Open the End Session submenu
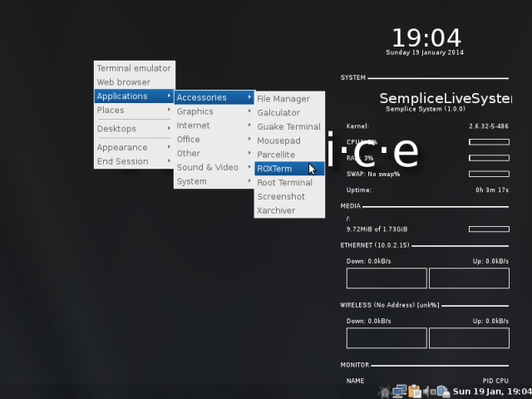The width and height of the screenshot is (532, 399). pyautogui.click(x=135, y=161)
